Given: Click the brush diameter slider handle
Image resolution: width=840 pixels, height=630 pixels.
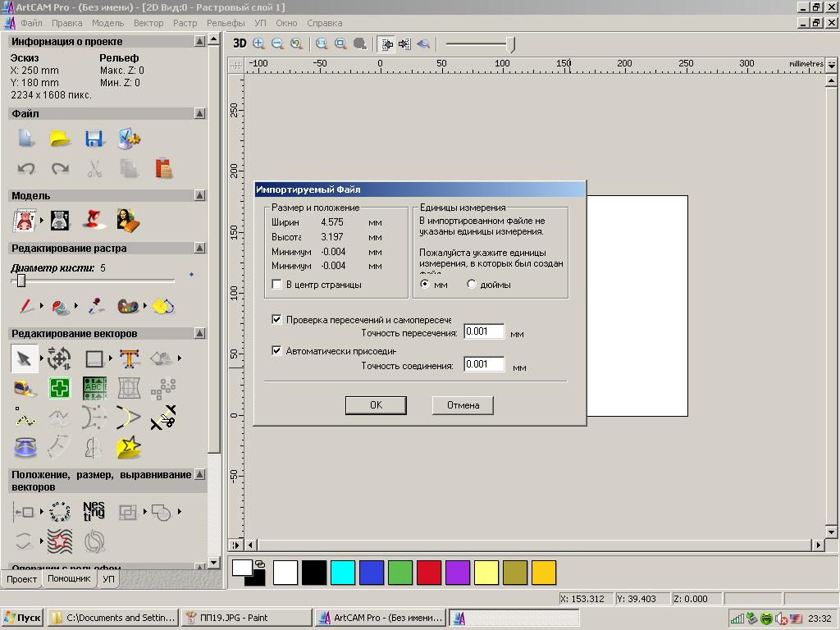Looking at the screenshot, I should coord(21,281).
